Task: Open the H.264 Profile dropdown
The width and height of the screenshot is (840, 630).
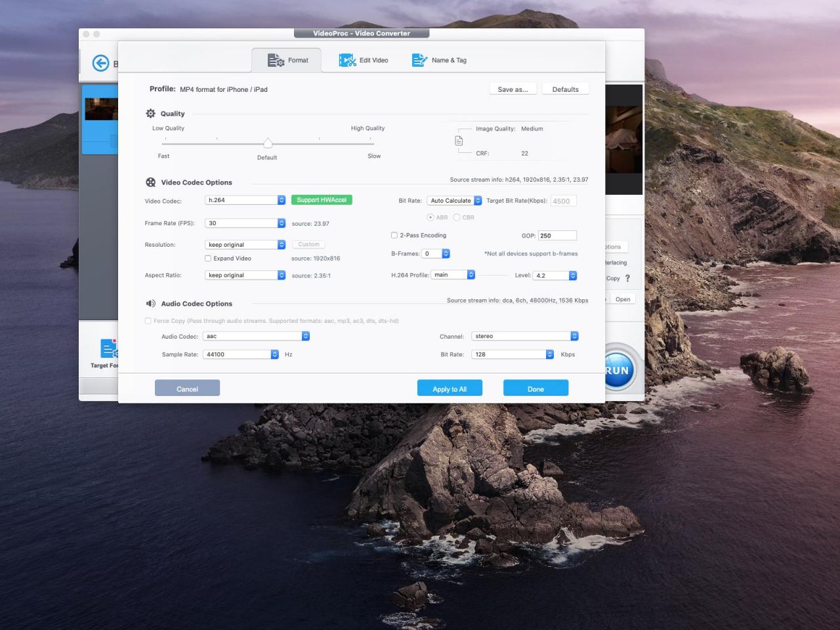Action: (453, 275)
